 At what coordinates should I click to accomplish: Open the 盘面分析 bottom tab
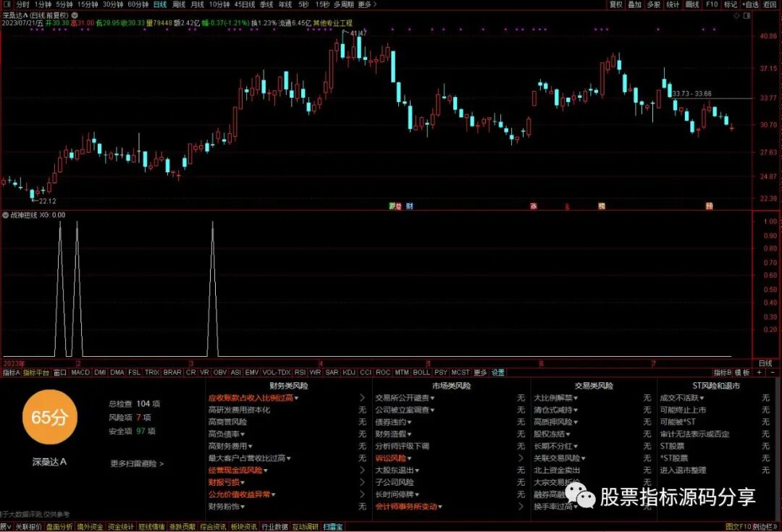(59, 526)
